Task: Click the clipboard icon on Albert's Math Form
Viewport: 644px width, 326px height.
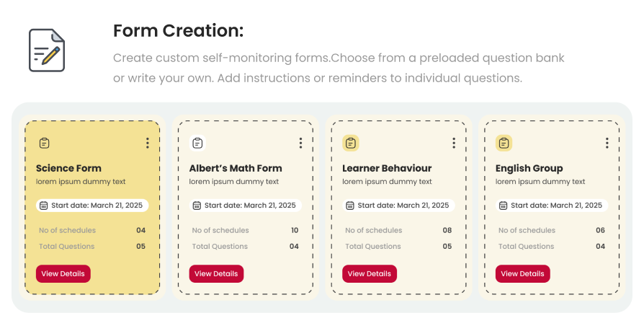Action: [197, 143]
